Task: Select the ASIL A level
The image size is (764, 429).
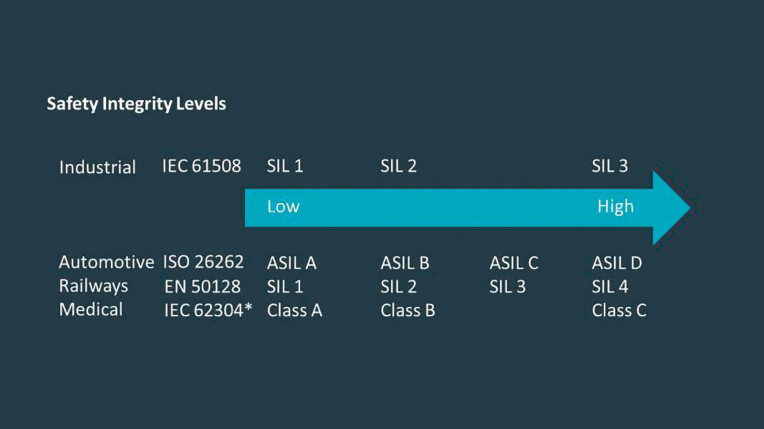Action: click(x=291, y=263)
